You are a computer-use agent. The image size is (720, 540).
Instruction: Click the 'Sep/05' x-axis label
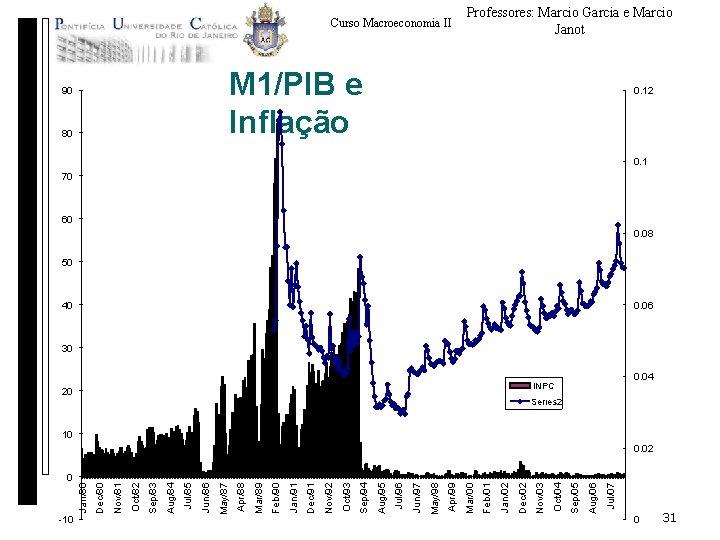point(575,497)
